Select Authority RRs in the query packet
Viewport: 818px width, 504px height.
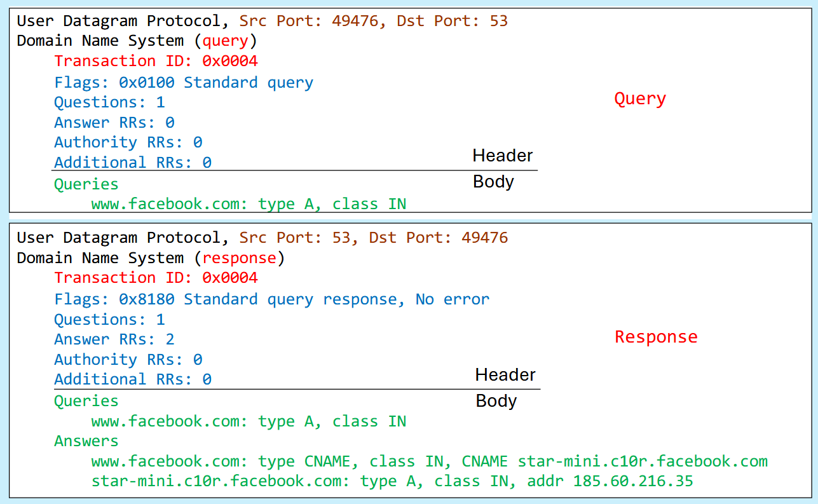point(128,142)
